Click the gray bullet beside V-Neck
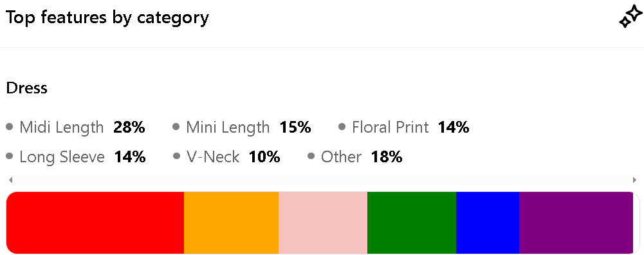This screenshot has width=644, height=255. click(177, 156)
